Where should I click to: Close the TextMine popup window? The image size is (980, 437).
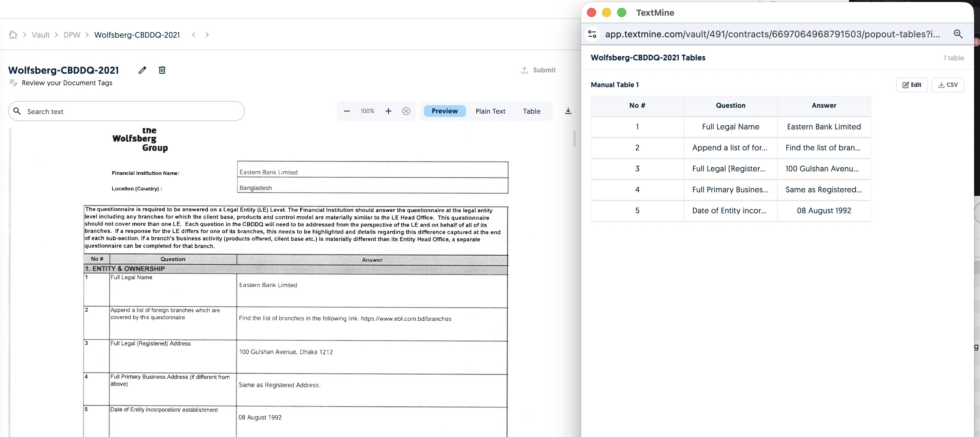pyautogui.click(x=592, y=12)
